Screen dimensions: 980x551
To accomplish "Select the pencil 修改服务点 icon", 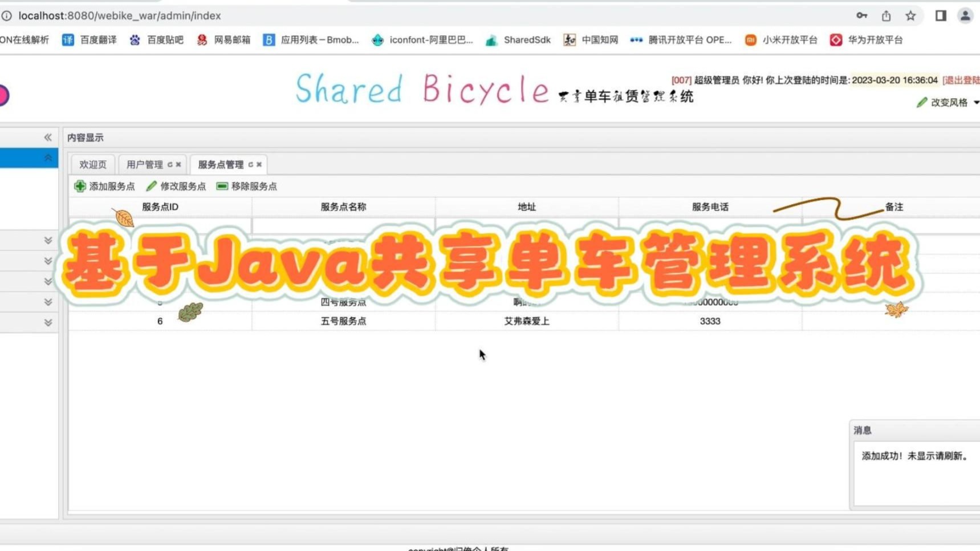I will [x=151, y=186].
